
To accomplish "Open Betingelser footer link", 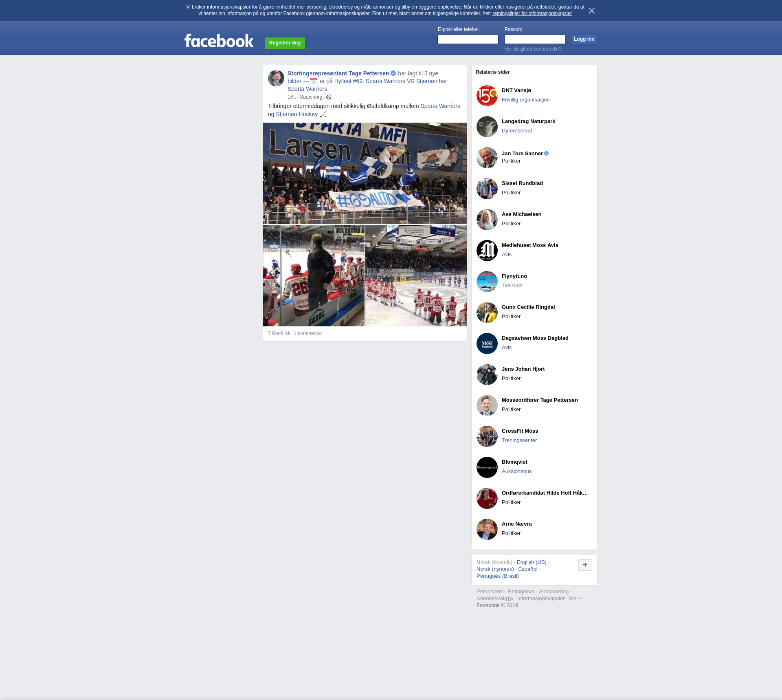I will [521, 592].
